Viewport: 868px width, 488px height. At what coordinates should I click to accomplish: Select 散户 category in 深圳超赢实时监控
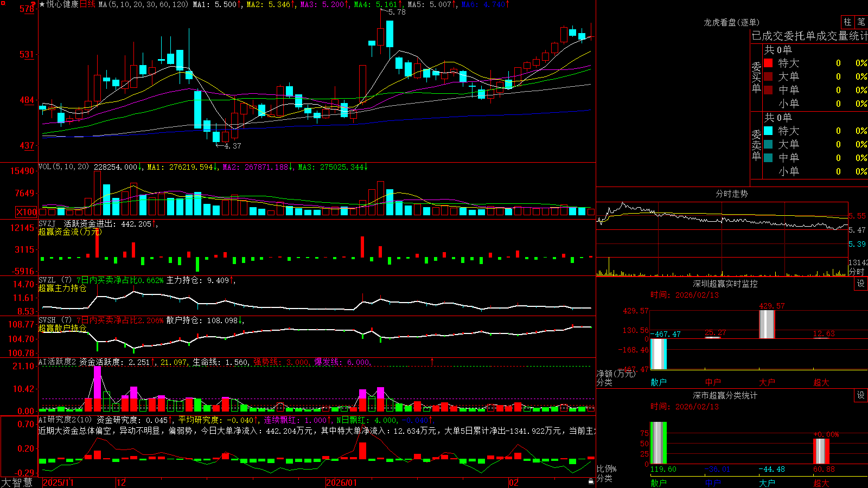tap(659, 382)
